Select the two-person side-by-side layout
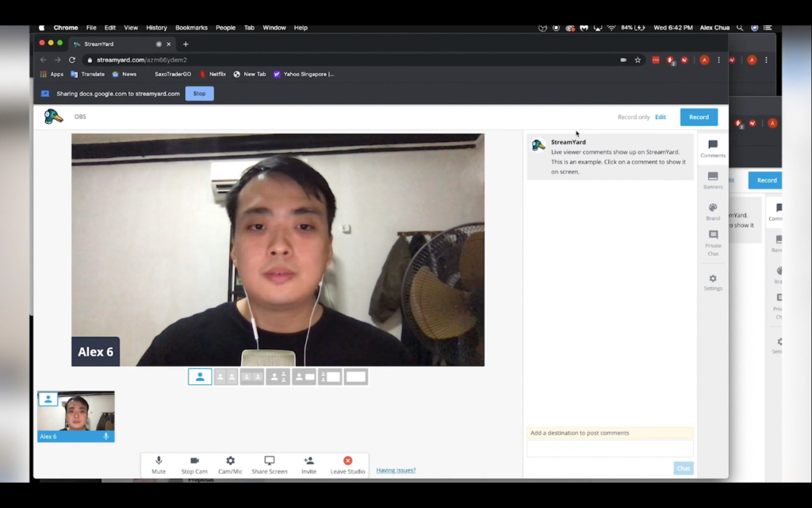Image resolution: width=812 pixels, height=508 pixels. [x=226, y=377]
